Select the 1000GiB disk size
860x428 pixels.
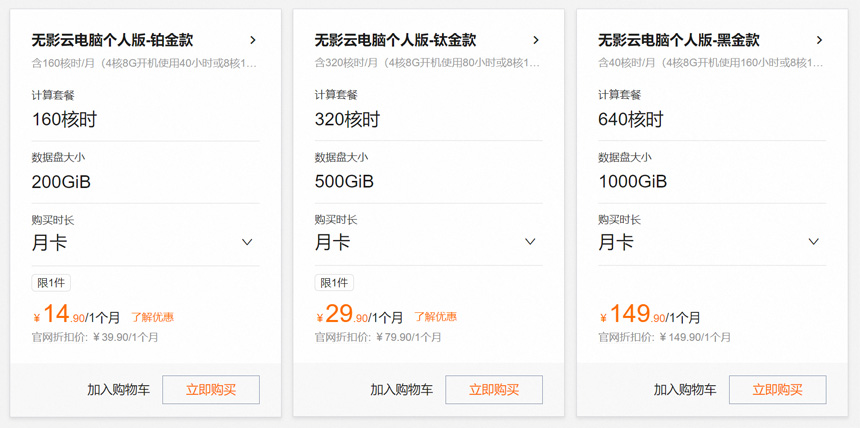[632, 182]
